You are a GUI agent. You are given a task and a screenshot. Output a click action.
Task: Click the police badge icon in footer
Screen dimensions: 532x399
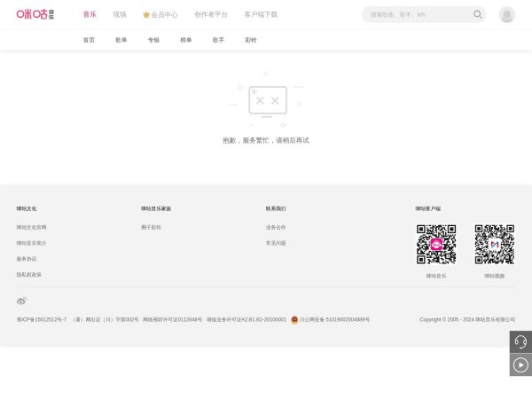(294, 319)
